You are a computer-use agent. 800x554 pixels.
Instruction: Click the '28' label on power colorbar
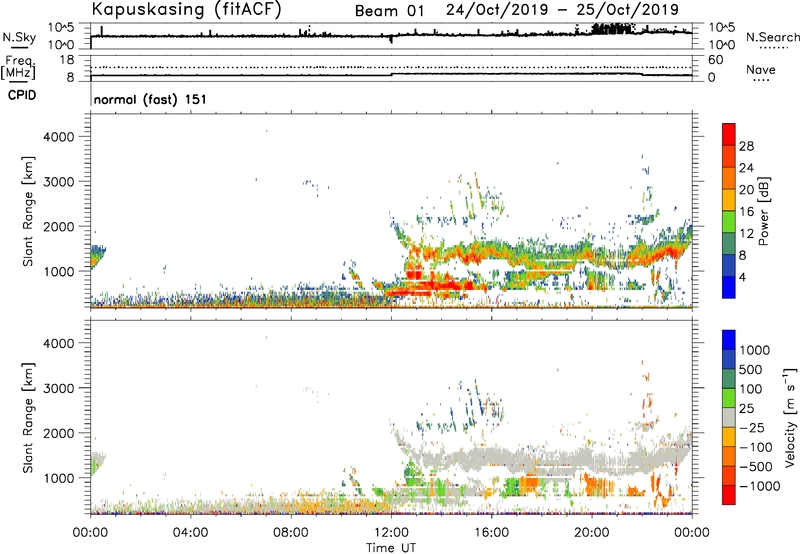pyautogui.click(x=746, y=146)
